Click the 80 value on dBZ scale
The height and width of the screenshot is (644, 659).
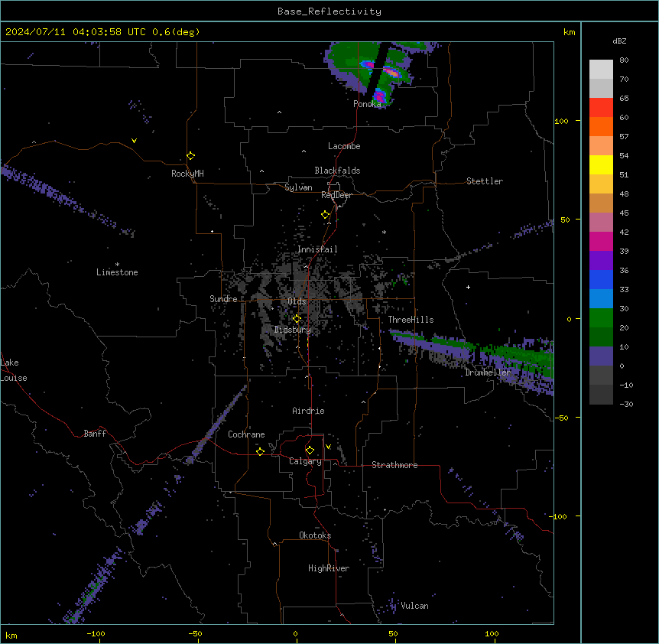click(x=624, y=60)
